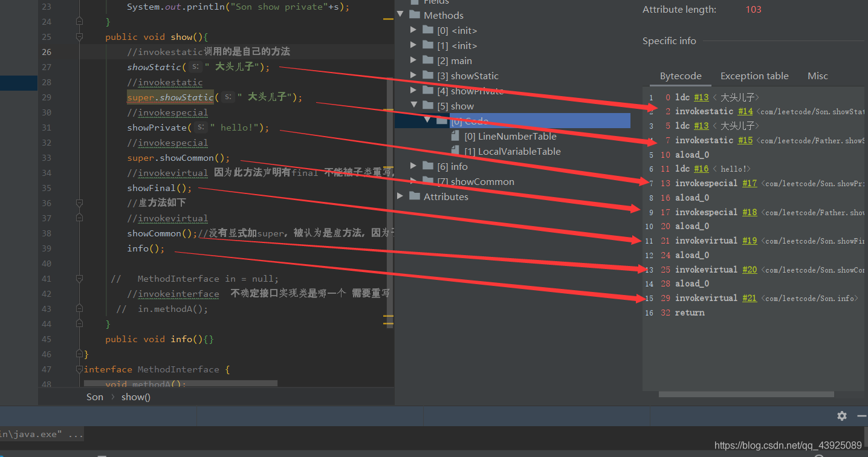This screenshot has height=457, width=868.
Task: Toggle fold marker at line 41
Action: (79, 279)
